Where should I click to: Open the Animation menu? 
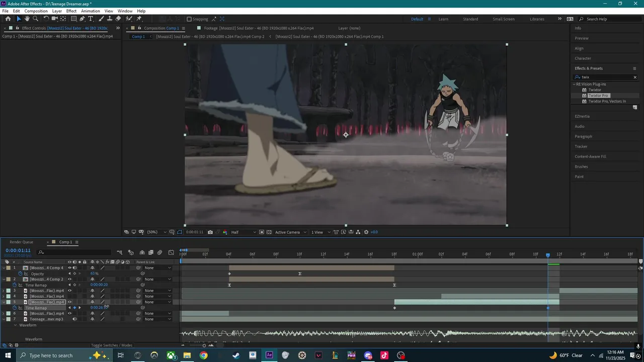pos(91,11)
